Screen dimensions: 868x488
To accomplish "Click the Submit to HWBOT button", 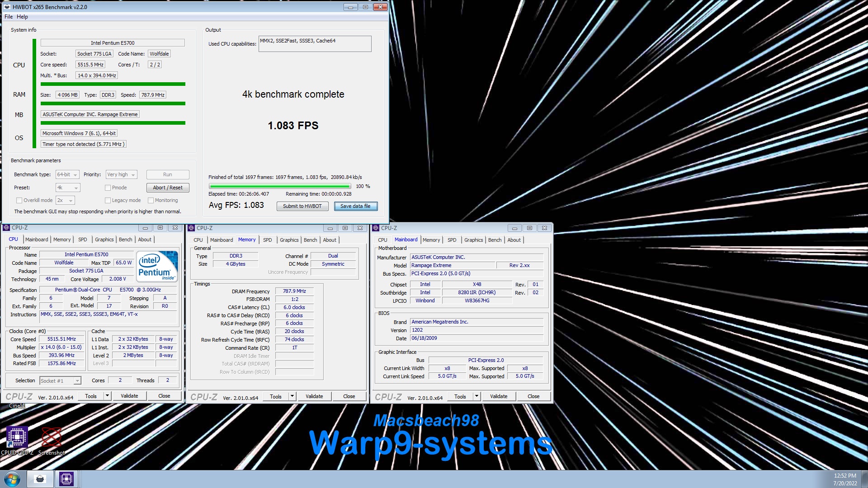I will pyautogui.click(x=302, y=206).
